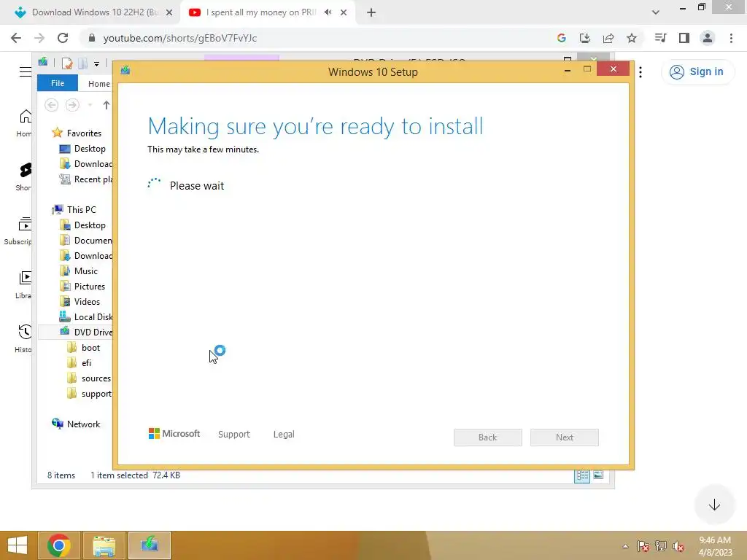
Task: Open a new Chrome tab
Action: pos(371,12)
